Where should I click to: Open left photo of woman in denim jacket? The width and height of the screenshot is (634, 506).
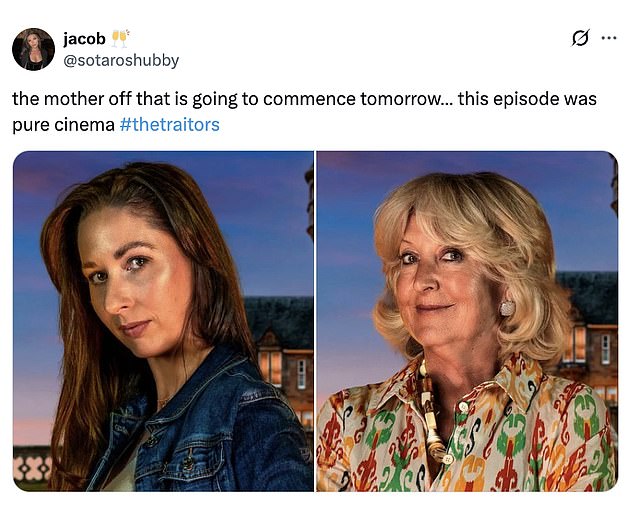pyautogui.click(x=163, y=321)
